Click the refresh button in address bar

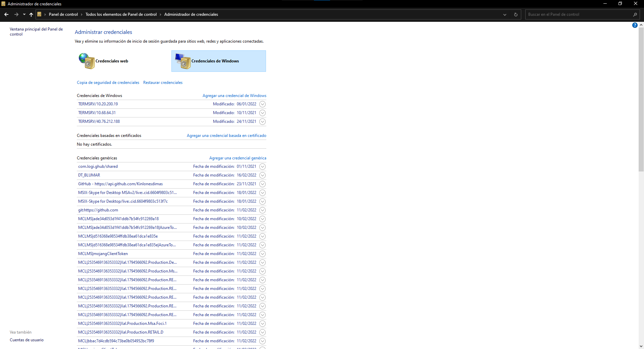coord(516,14)
